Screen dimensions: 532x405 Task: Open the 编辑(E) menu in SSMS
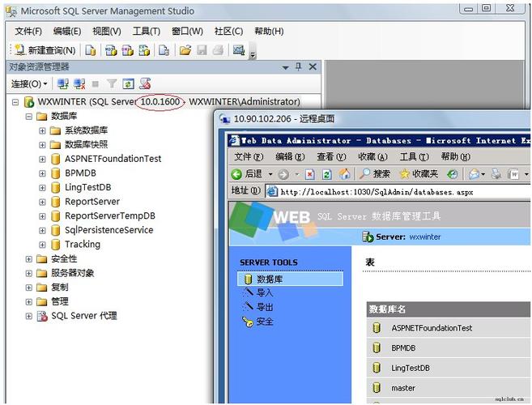point(67,32)
